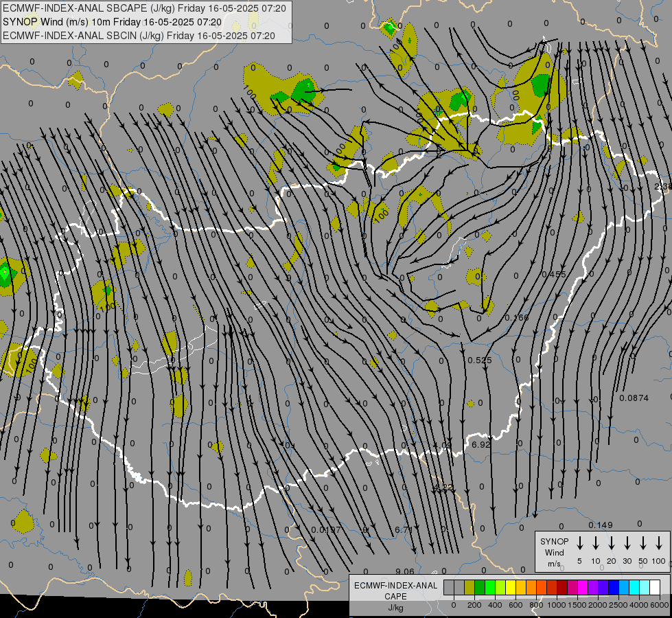
Task: Click the 600 tick label of the CAPE scale
Action: [x=515, y=605]
